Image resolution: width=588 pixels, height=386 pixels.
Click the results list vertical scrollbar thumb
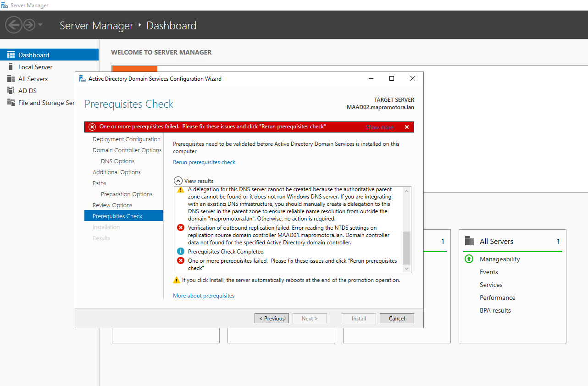tap(406, 248)
